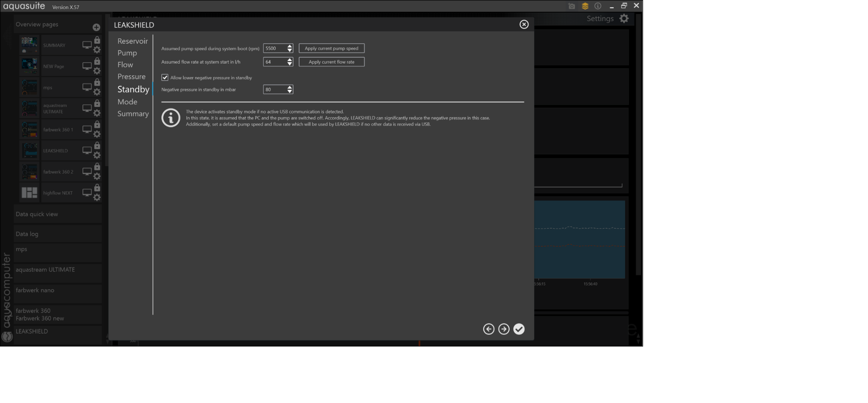Screen dimensions: 868x403
Task: Click the layers stack icon in title bar
Action: click(x=585, y=6)
